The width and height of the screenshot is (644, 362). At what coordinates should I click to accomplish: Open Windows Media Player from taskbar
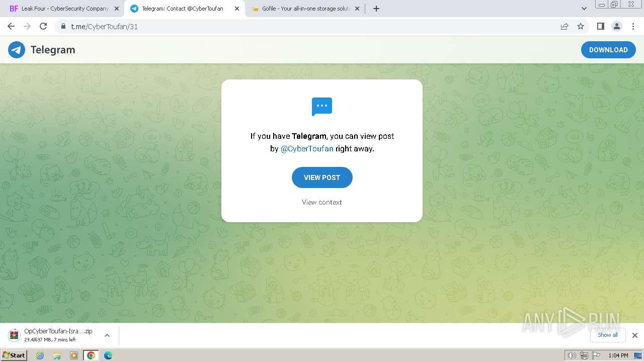coord(74,355)
